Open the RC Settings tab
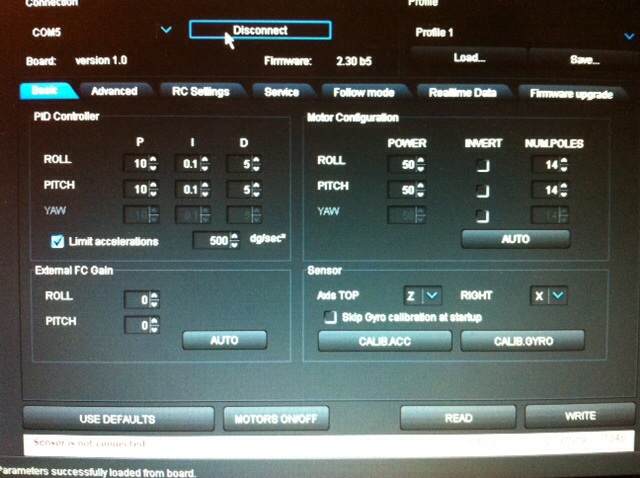The height and width of the screenshot is (478, 640). (x=200, y=91)
